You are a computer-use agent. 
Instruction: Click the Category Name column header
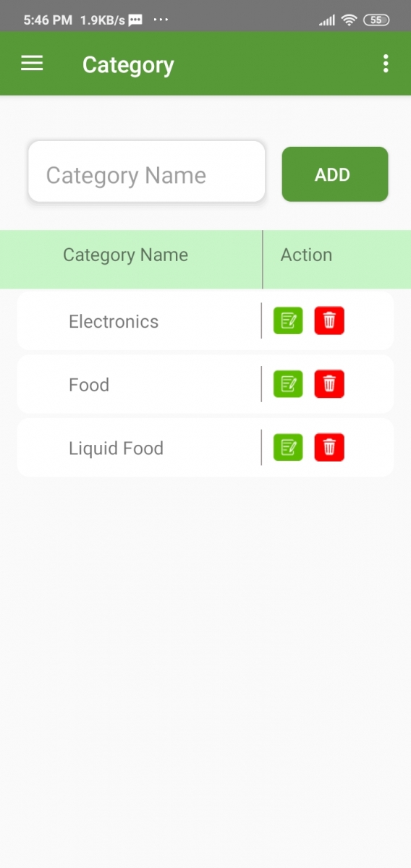coord(125,255)
